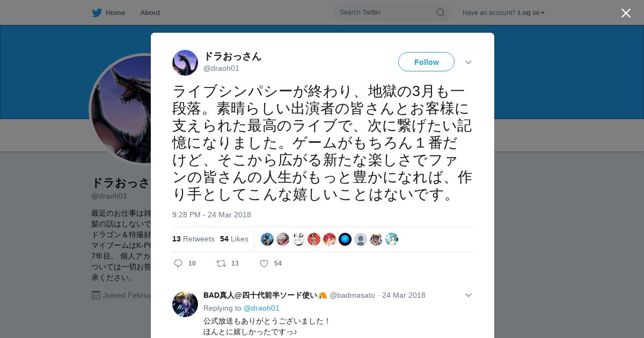The width and height of the screenshot is (644, 338).
Task: Click BAD真人's reply avatar
Action: 185,304
